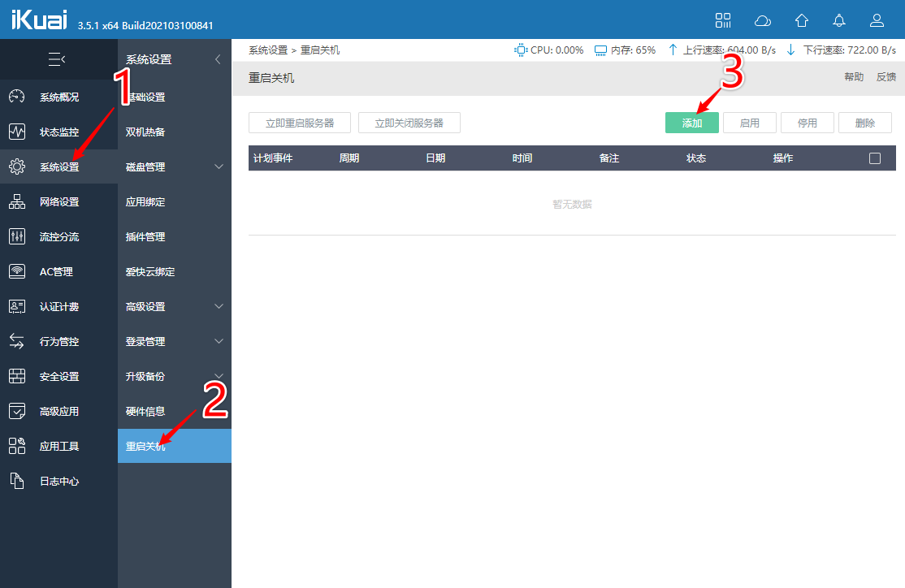Viewport: 905px width, 588px height.
Task: Click the 网络设置 network topology icon
Action: (17, 201)
